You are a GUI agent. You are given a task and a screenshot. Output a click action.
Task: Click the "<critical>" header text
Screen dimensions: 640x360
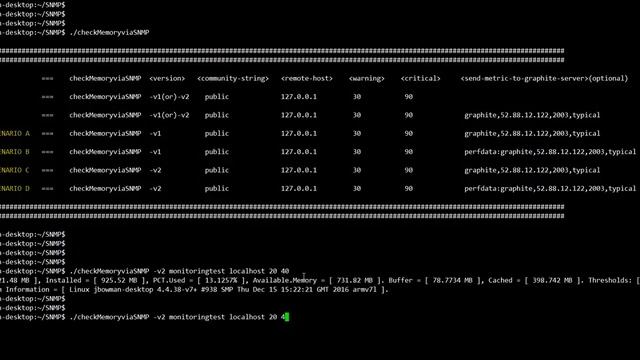420,78
